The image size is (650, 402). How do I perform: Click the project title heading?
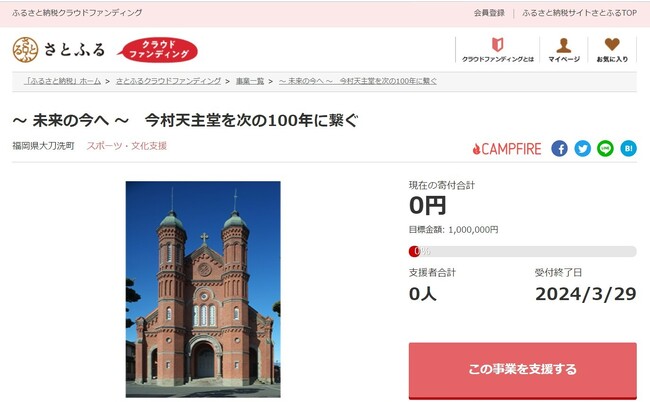(185, 121)
